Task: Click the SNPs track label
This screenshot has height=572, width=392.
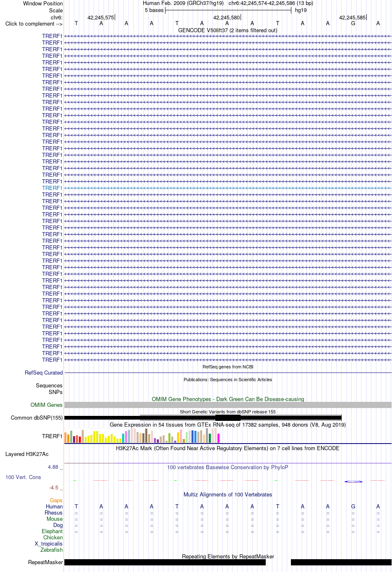Action: click(56, 392)
